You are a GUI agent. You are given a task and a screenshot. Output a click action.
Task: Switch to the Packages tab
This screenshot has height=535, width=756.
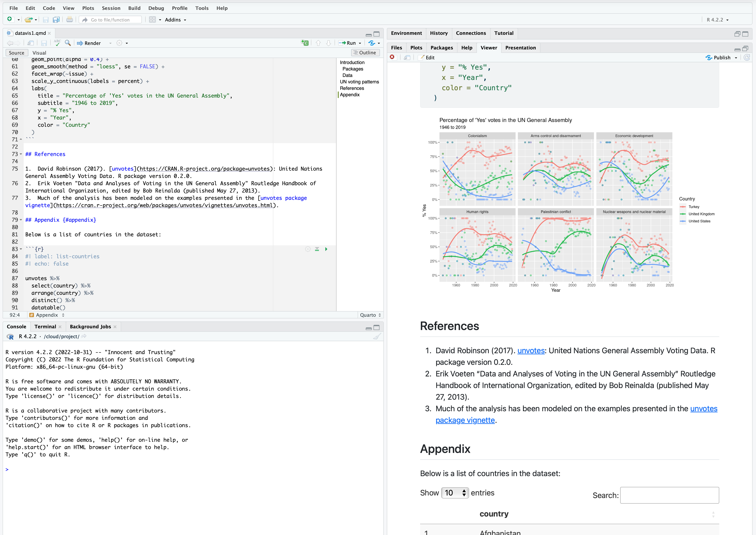pos(441,48)
